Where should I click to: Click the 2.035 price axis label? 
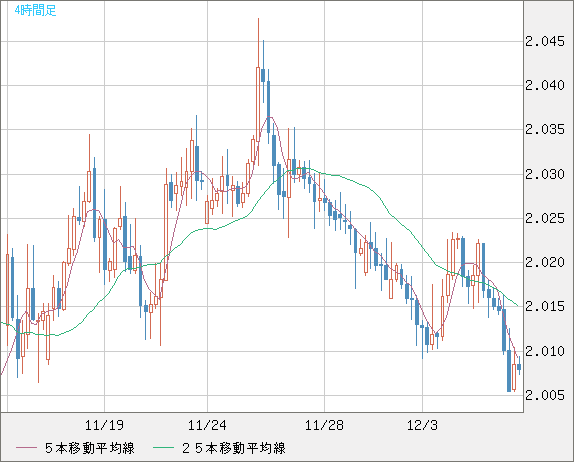pos(545,129)
